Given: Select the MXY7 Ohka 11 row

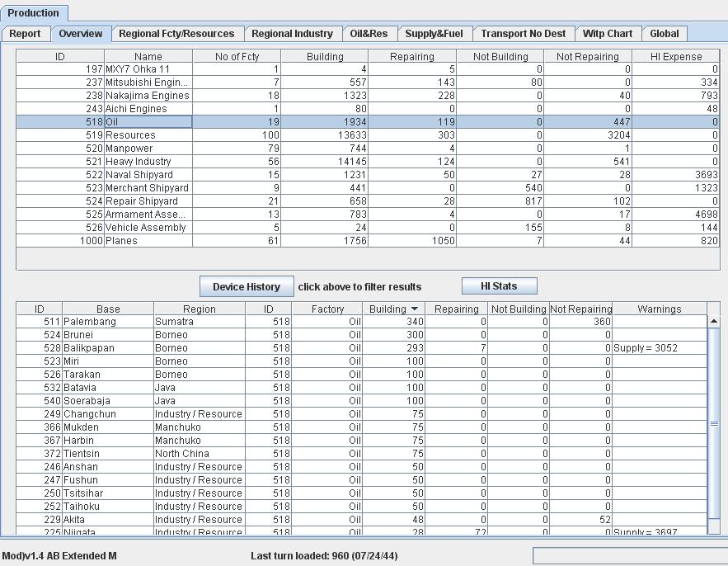Looking at the screenshot, I should 369,69.
